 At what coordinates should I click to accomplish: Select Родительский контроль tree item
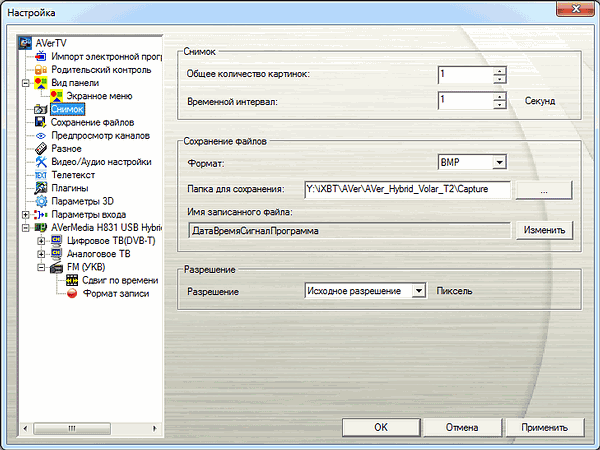point(101,70)
